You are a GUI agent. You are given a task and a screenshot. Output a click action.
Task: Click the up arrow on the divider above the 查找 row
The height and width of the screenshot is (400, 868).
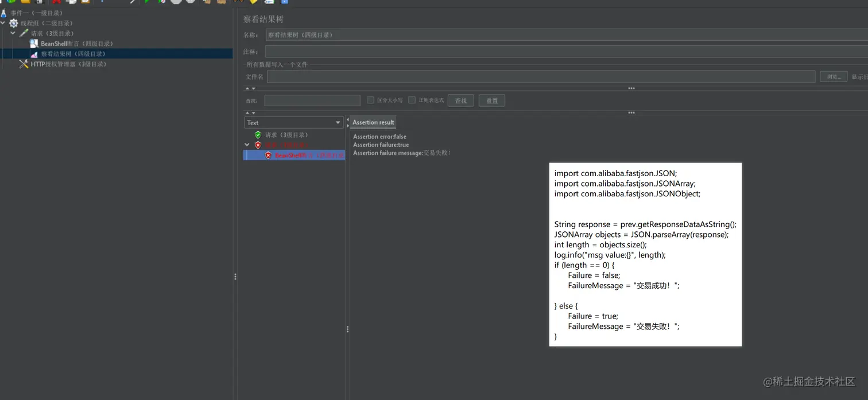(247, 88)
